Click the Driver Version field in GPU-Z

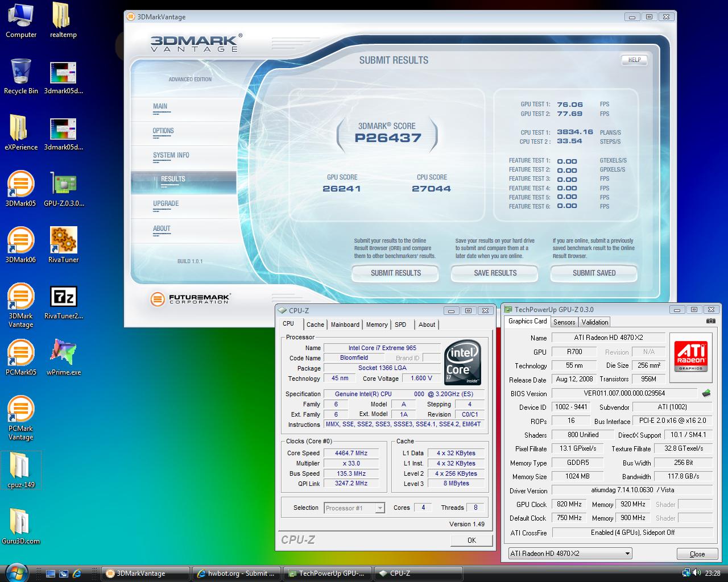tap(632, 490)
